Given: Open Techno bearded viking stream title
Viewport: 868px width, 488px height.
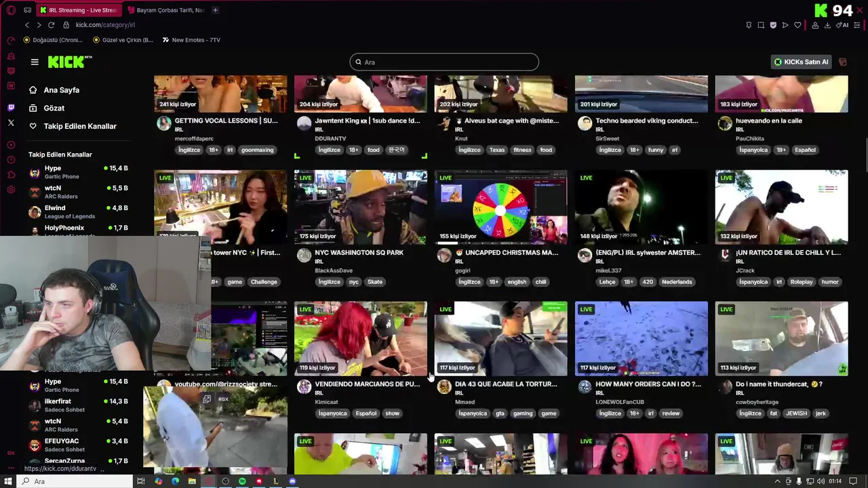Looking at the screenshot, I should [646, 121].
